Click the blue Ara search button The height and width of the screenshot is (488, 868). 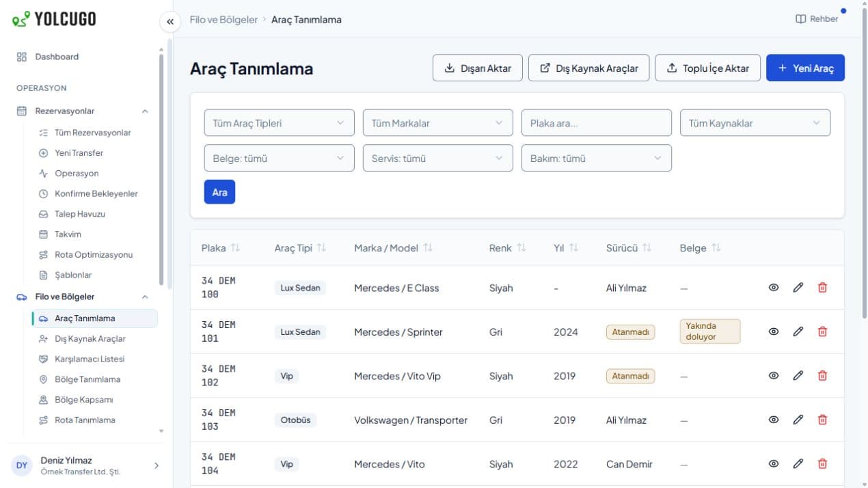219,192
